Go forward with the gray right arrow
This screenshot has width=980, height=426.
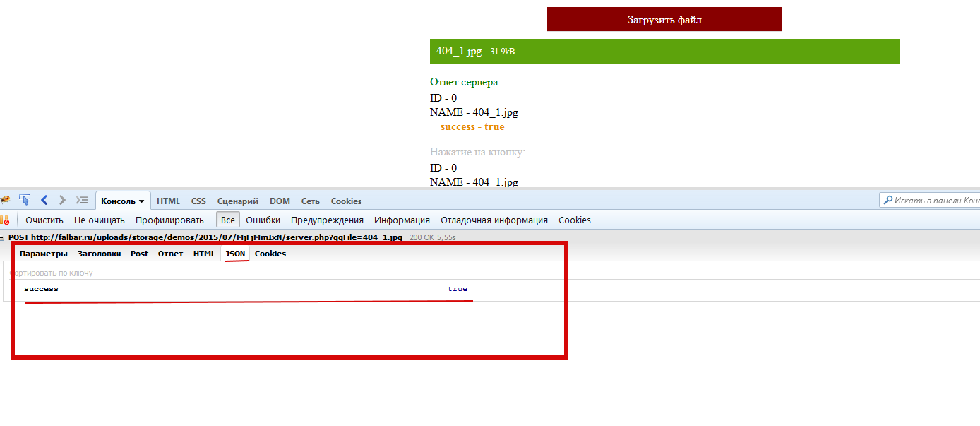62,201
